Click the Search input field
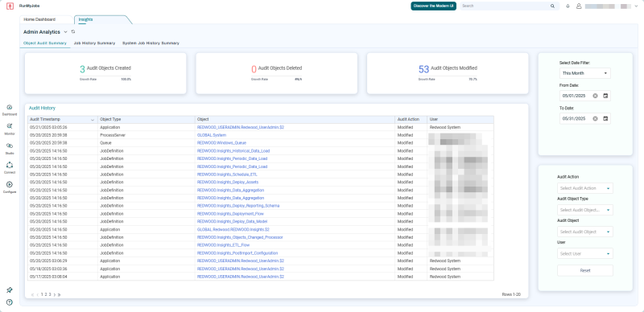The image size is (644, 312). coord(506,6)
